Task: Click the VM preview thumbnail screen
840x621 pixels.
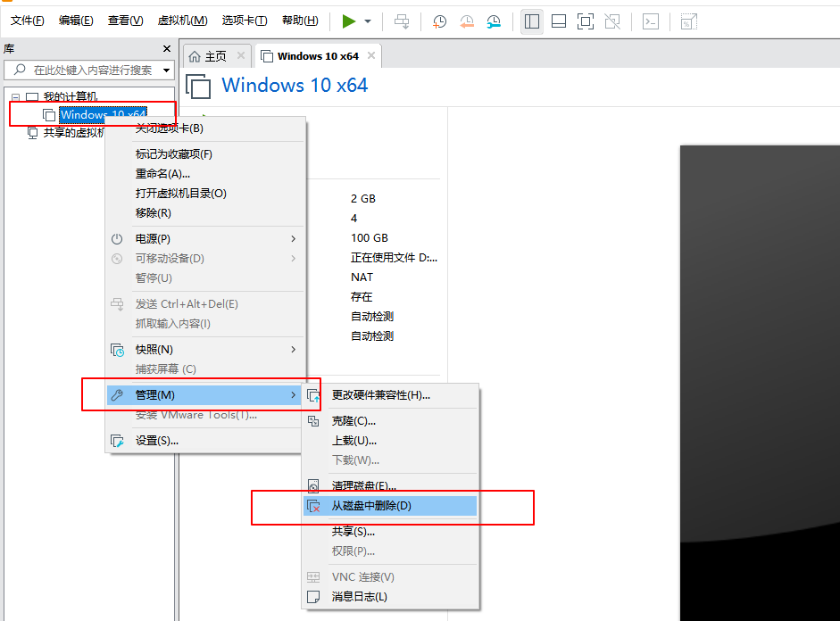Action: pos(761,383)
